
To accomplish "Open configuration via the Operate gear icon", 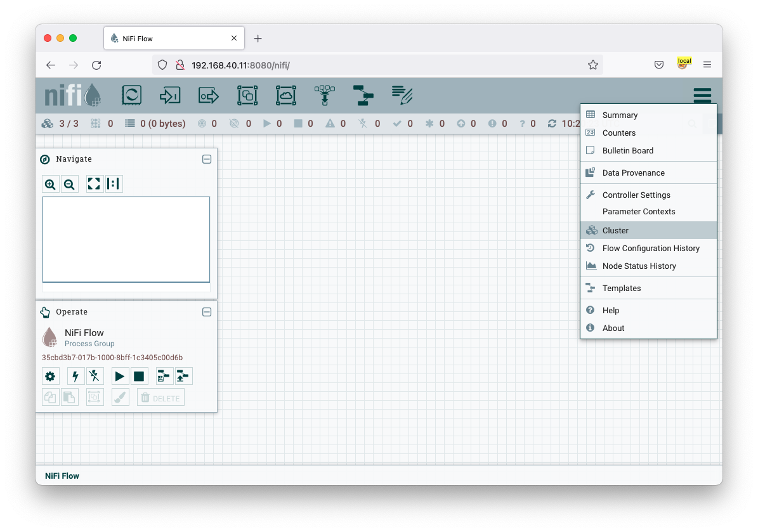I will coord(50,376).
